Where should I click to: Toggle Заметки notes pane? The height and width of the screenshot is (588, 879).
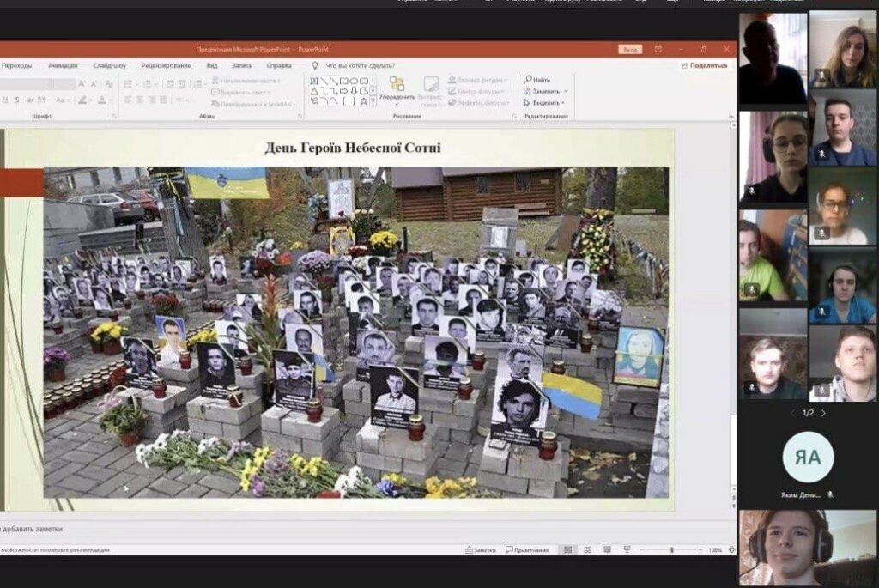481,549
